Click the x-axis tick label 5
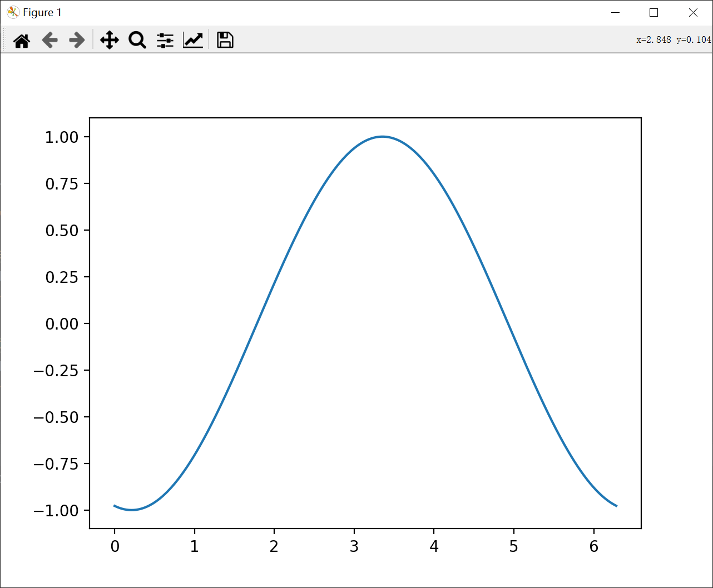 click(x=513, y=547)
